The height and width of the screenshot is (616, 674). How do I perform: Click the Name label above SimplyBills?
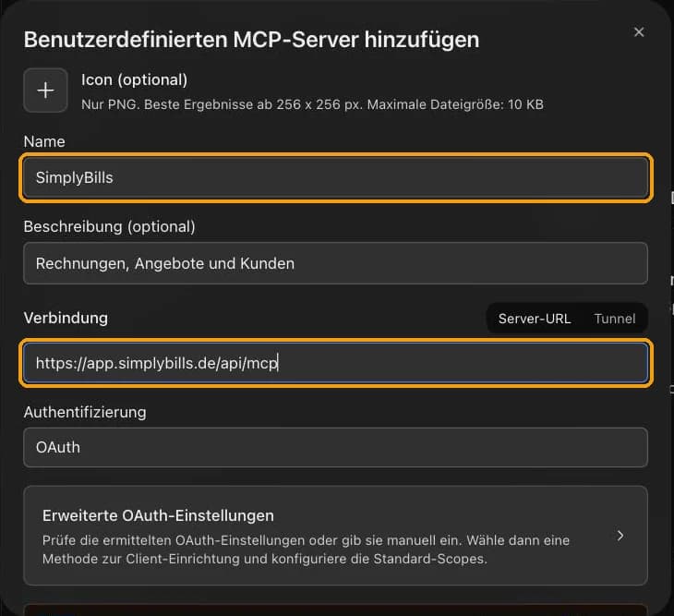(44, 141)
